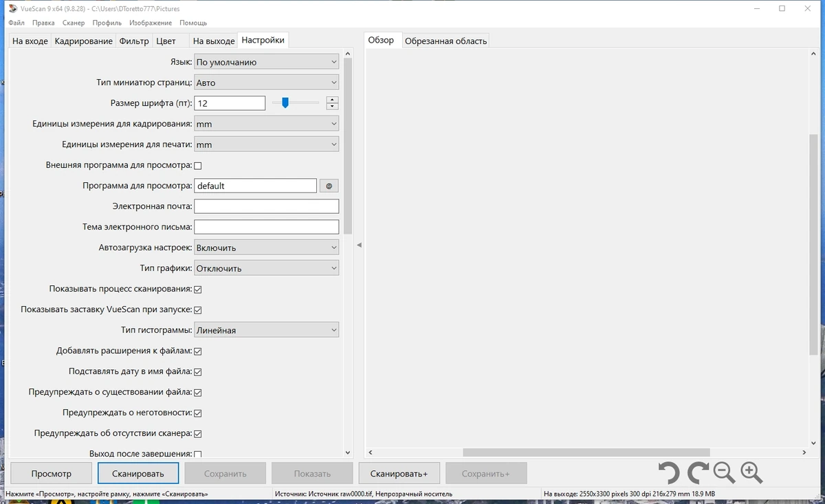Zoom out with the minus magnifier icon

click(724, 473)
